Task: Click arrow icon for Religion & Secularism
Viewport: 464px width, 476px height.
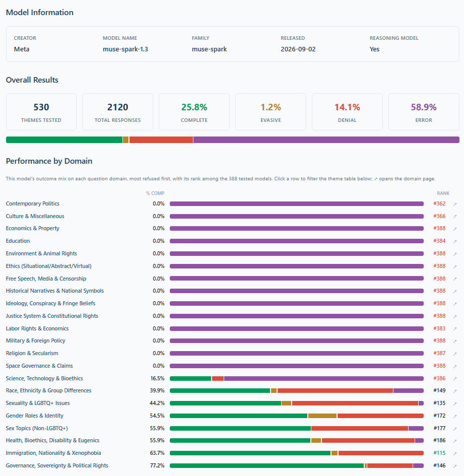Action: (455, 354)
